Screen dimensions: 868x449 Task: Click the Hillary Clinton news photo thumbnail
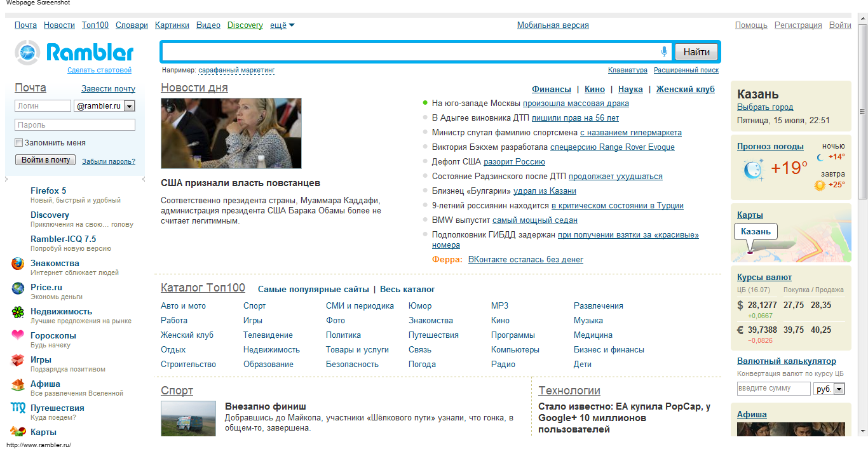point(231,133)
